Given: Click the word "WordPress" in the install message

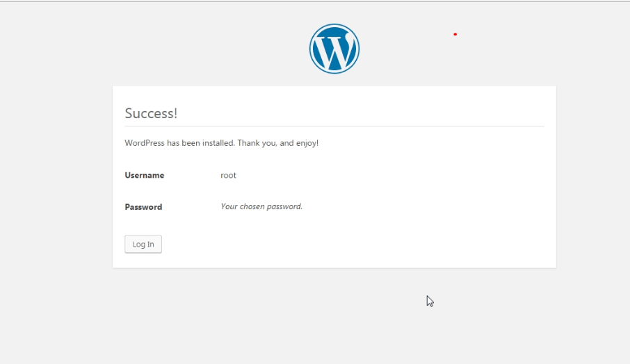Looking at the screenshot, I should [x=145, y=143].
